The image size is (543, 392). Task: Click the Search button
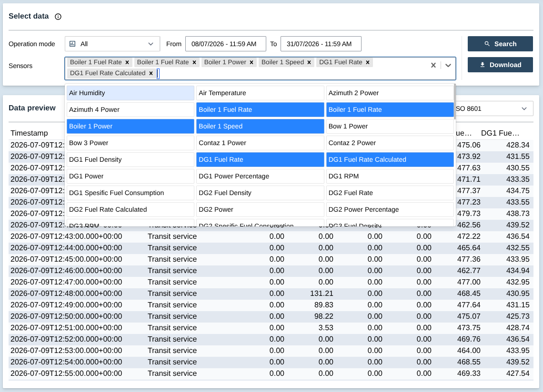[x=500, y=44]
